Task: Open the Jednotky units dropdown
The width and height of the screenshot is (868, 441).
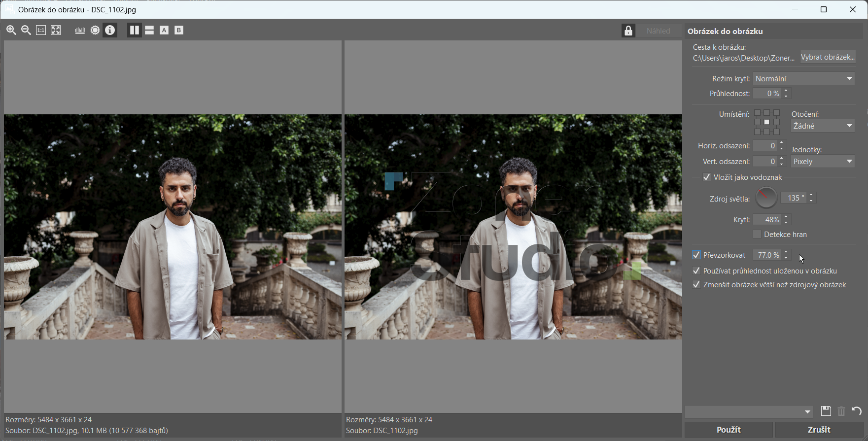Action: (x=823, y=161)
